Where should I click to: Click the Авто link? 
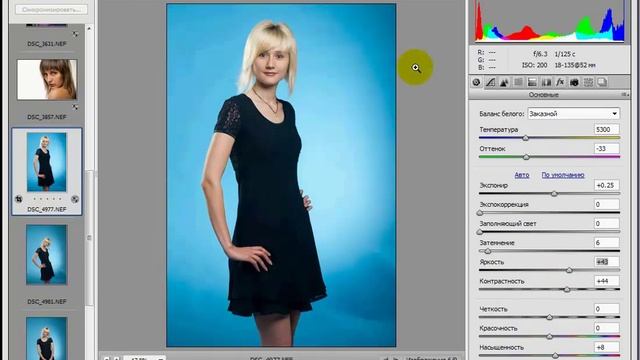point(522,175)
